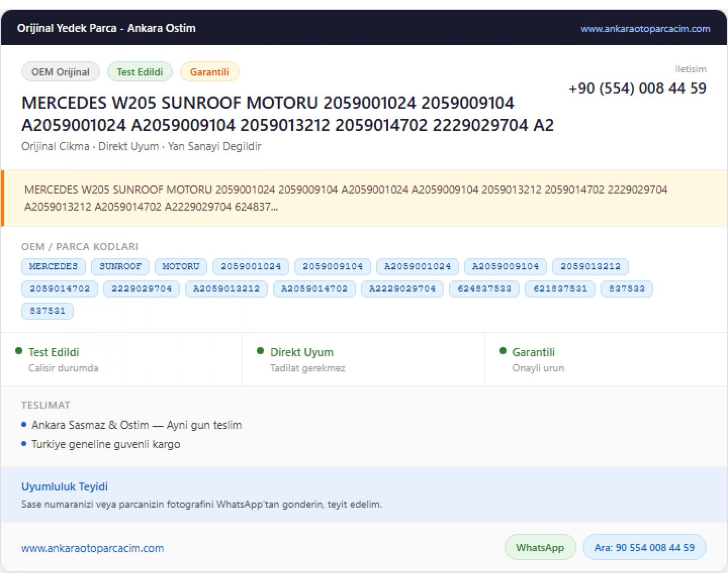
Task: Select the 2229029704 part code chip
Action: coord(142,289)
